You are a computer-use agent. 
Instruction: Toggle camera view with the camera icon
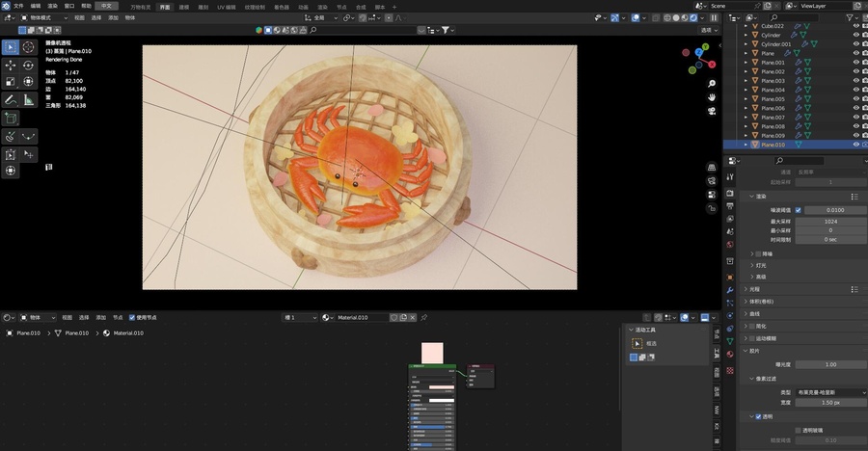click(712, 111)
